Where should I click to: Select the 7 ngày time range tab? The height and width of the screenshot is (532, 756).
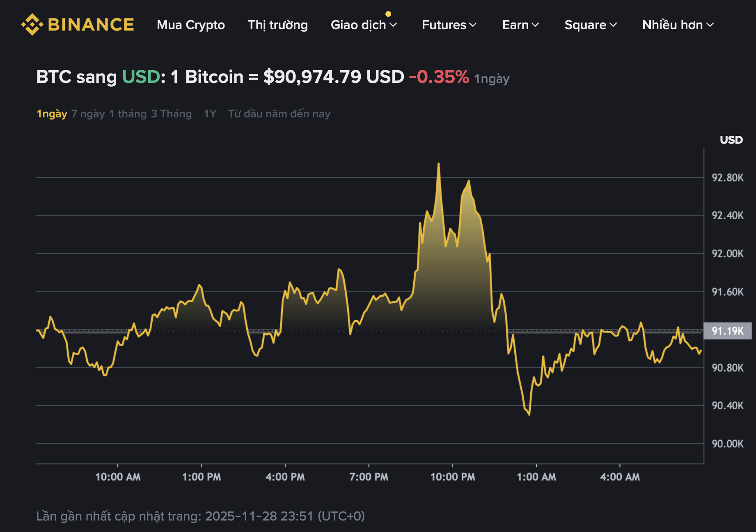click(88, 114)
